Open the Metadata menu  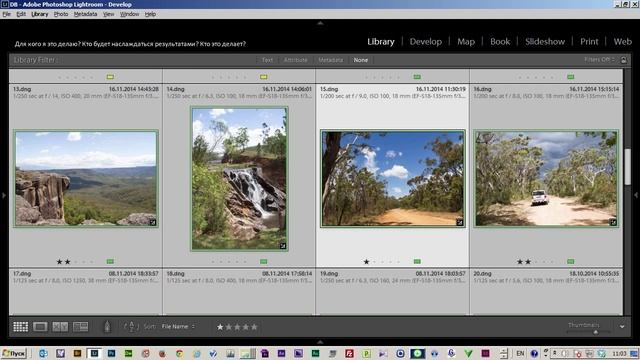coord(85,14)
